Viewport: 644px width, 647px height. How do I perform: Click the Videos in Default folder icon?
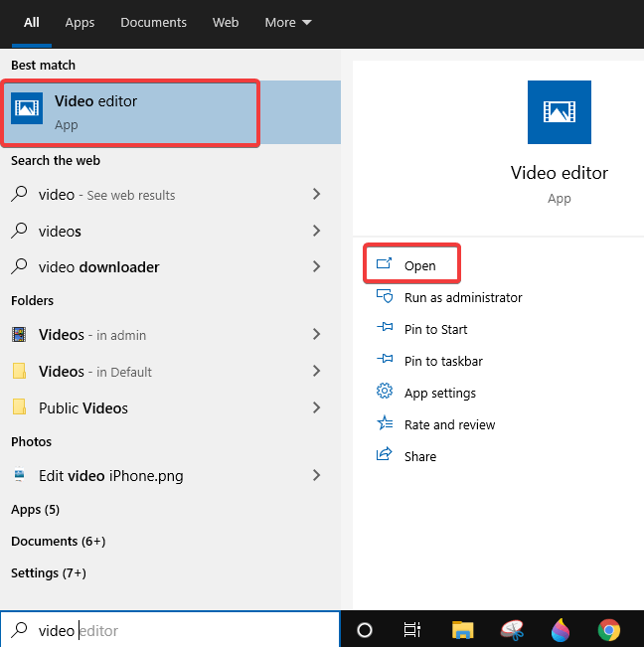click(19, 371)
